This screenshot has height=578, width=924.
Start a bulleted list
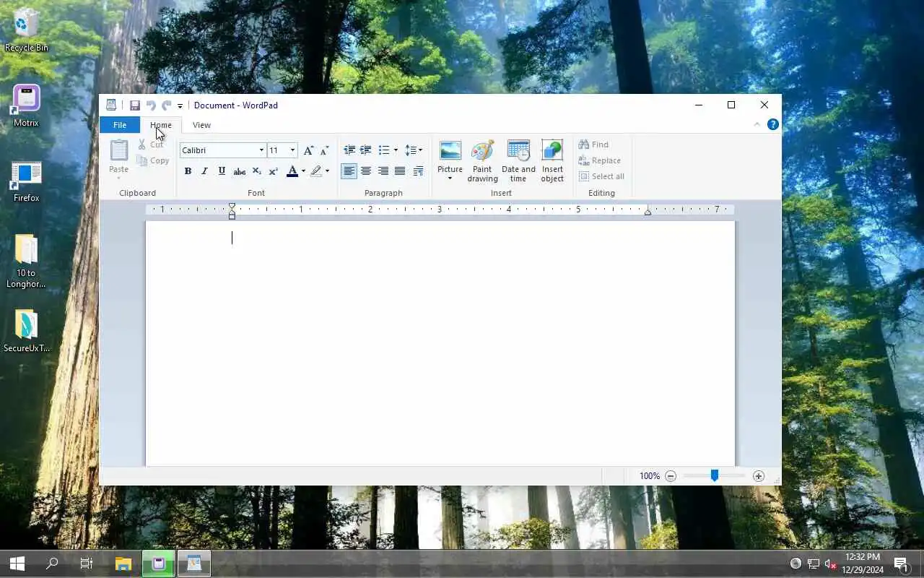tap(384, 150)
